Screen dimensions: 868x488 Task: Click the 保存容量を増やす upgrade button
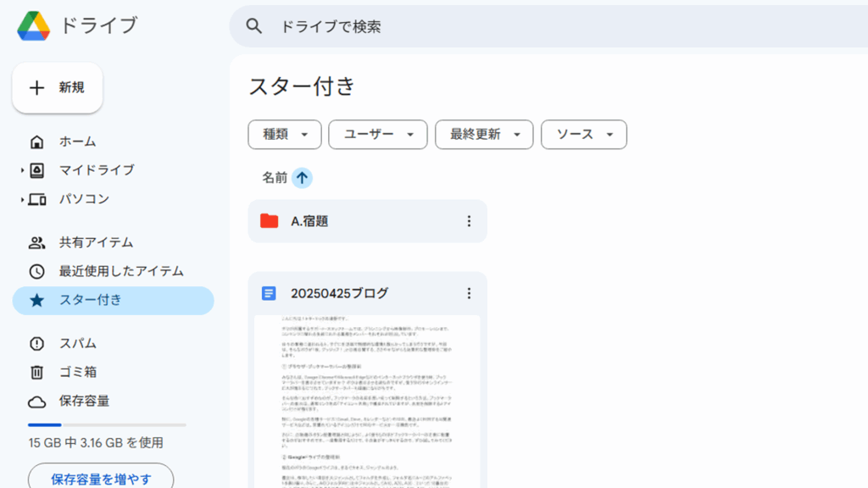click(x=100, y=477)
